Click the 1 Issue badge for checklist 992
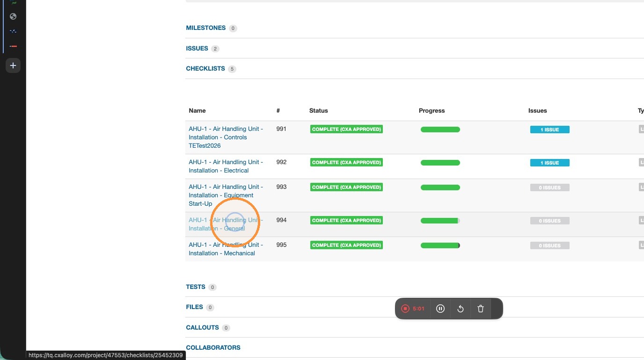The height and width of the screenshot is (360, 644). click(x=550, y=163)
